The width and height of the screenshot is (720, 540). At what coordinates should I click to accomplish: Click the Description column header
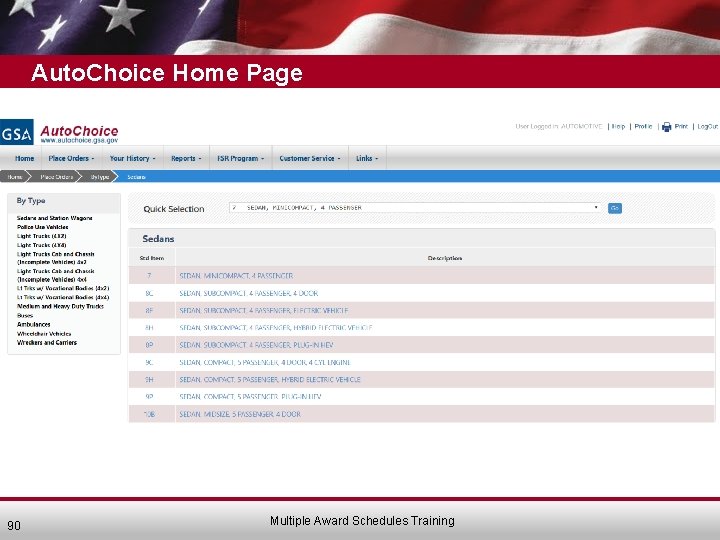tap(444, 258)
